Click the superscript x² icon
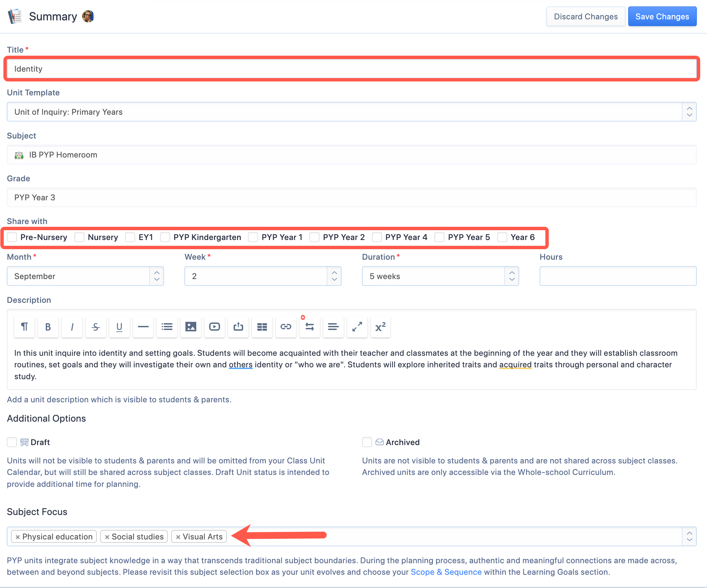707x588 pixels. pos(380,327)
